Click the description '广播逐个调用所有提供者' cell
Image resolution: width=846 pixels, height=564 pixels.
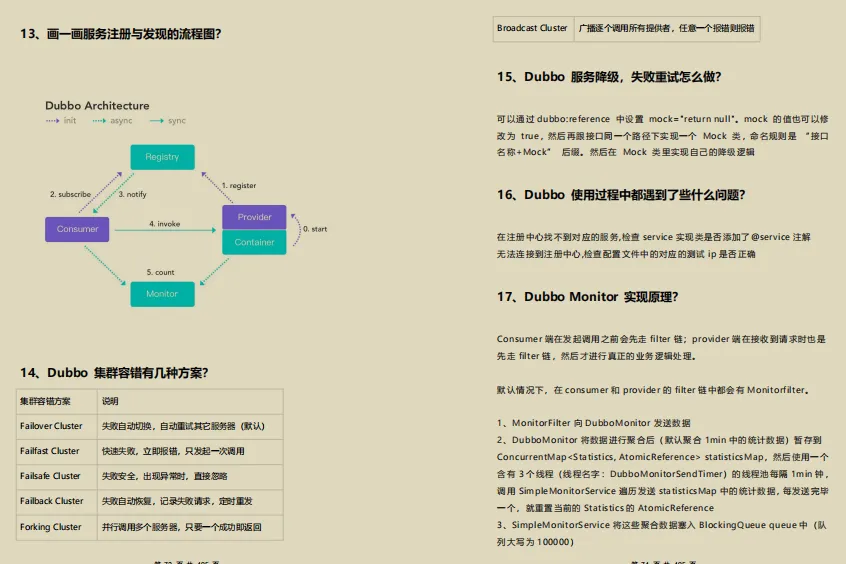click(667, 28)
